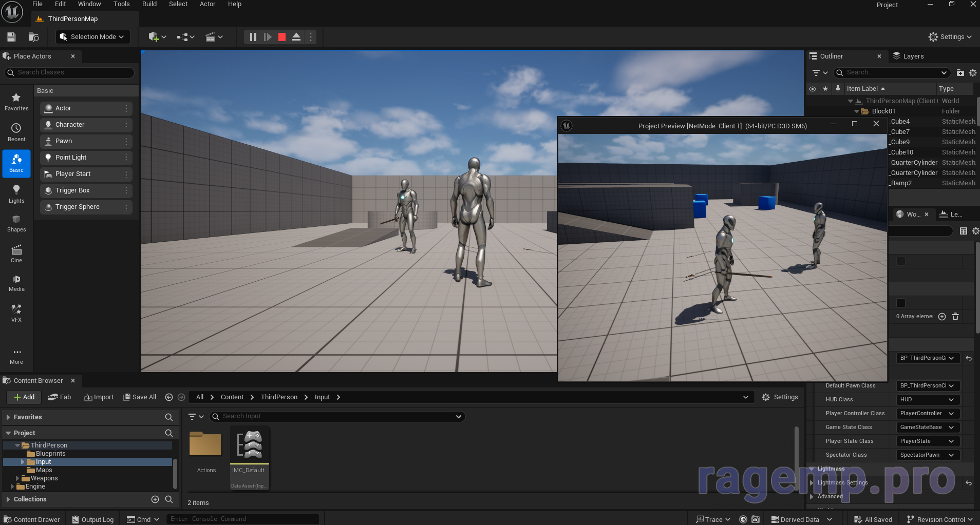Open the Selection Mode dropdown
The width and height of the screenshot is (980, 525).
coord(93,37)
